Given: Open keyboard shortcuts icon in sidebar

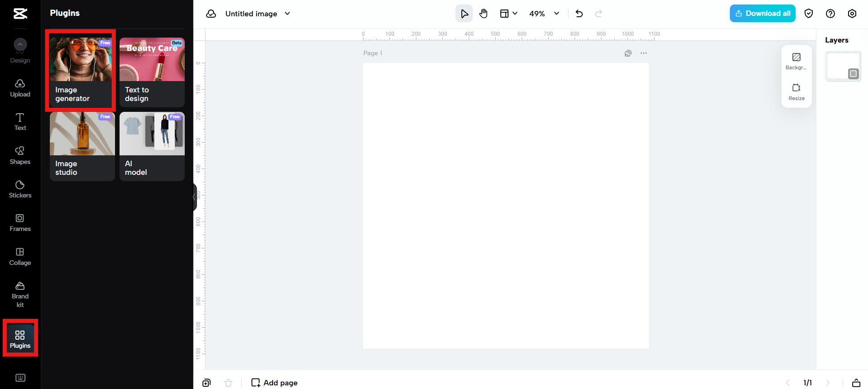Looking at the screenshot, I should tap(20, 378).
